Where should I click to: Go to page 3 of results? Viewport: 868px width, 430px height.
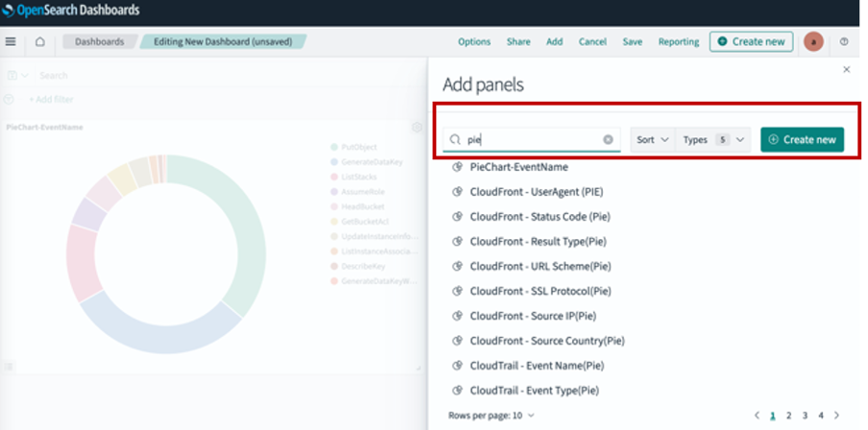coord(805,415)
